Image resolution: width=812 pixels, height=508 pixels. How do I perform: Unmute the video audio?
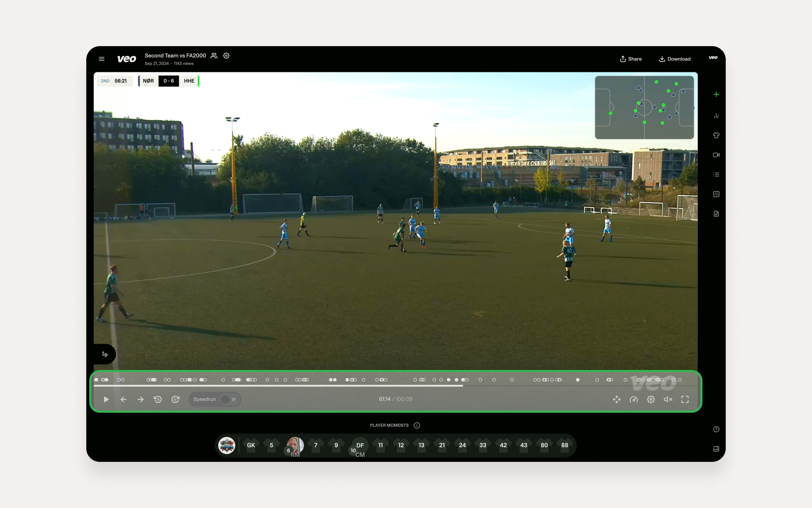(668, 399)
